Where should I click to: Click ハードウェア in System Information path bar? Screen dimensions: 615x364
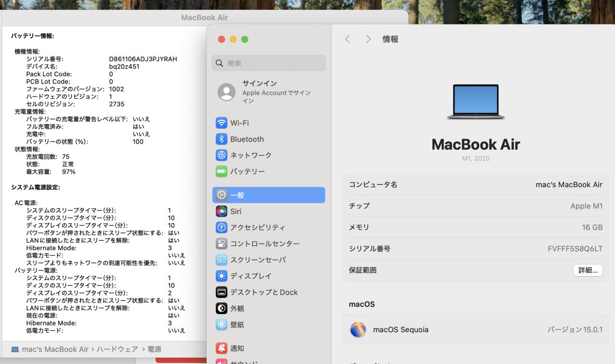click(x=117, y=350)
